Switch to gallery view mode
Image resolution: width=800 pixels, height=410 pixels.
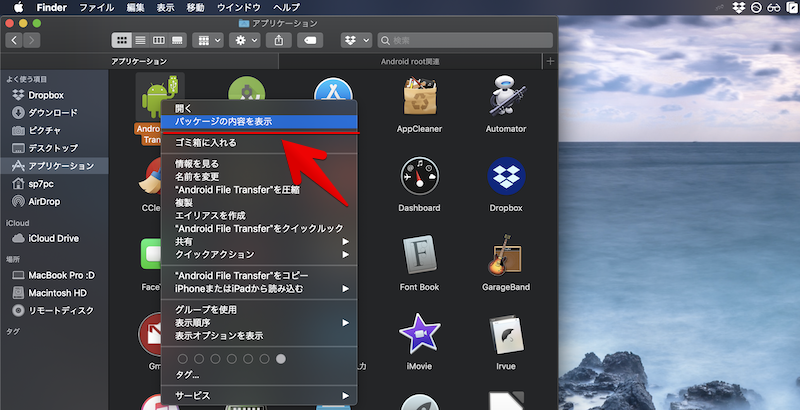click(177, 40)
